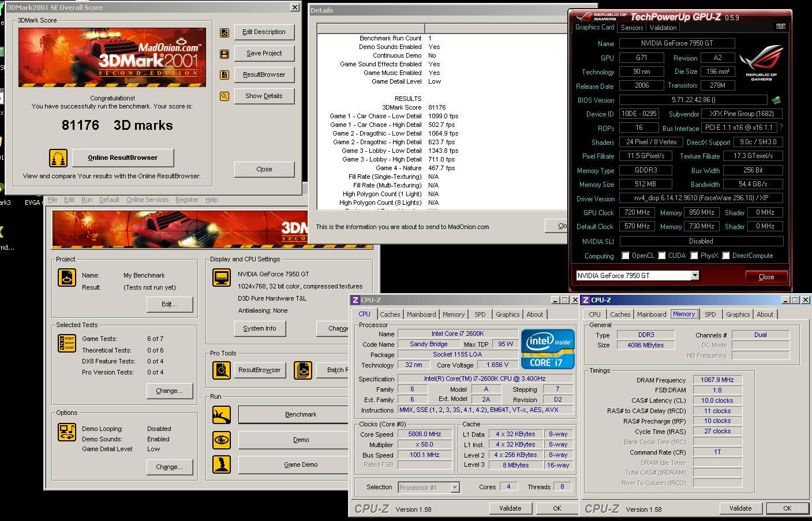Click the Batch Run icon in Pro Tools
The width and height of the screenshot is (812, 521).
pyautogui.click(x=303, y=370)
